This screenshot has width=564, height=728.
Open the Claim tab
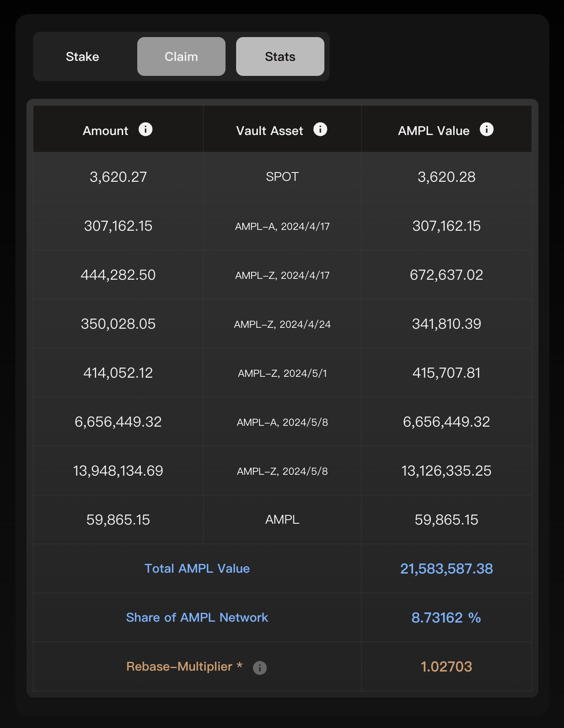click(181, 56)
